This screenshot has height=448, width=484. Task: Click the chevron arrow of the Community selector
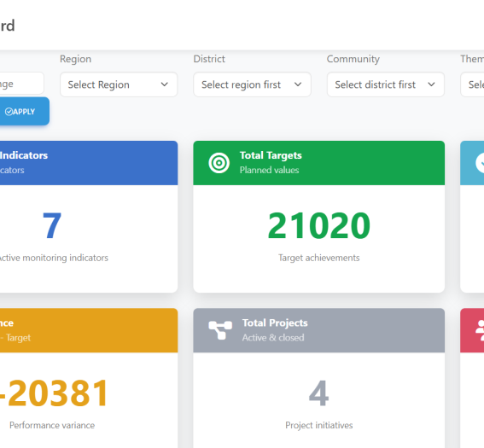click(432, 84)
